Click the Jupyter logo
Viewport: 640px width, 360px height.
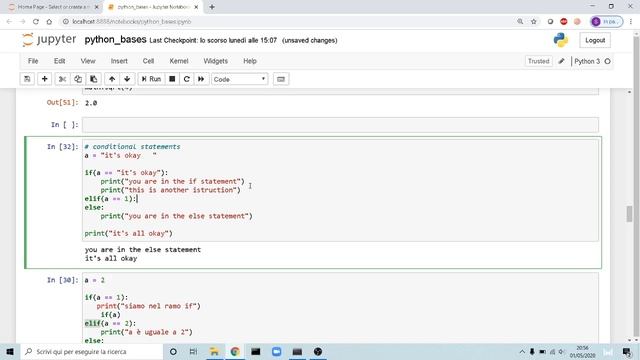[49, 40]
